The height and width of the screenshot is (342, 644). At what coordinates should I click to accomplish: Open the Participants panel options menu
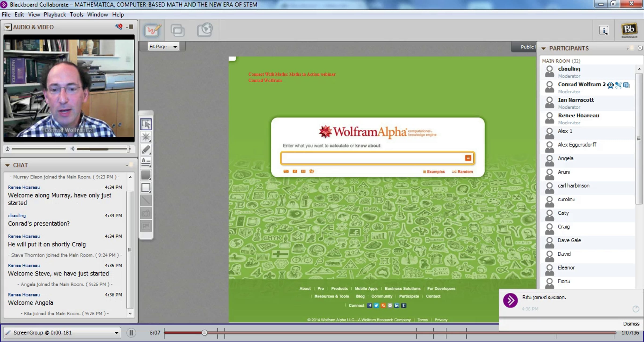(x=628, y=49)
